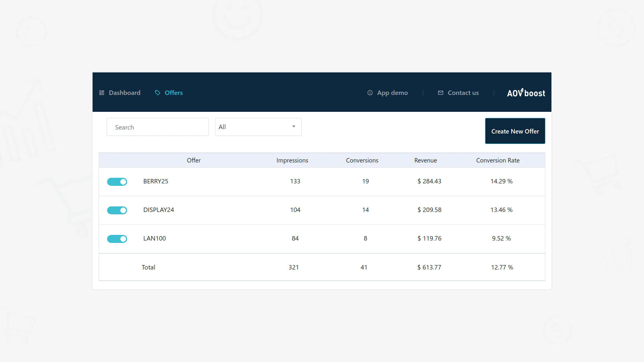The height and width of the screenshot is (362, 644).
Task: Click the Contact us envelope icon
Action: point(441,93)
